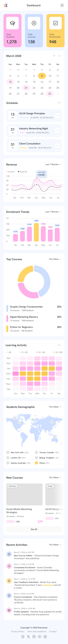Toggle the 151-200 legend in Learning Activity
Image resolution: width=68 pixels, height=644 pixels.
[58, 352]
